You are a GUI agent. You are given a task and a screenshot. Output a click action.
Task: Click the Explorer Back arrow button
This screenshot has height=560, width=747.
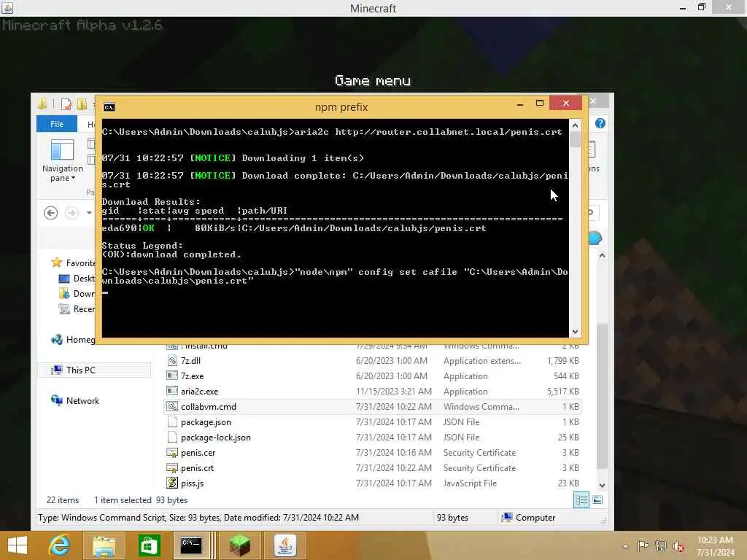(x=51, y=213)
